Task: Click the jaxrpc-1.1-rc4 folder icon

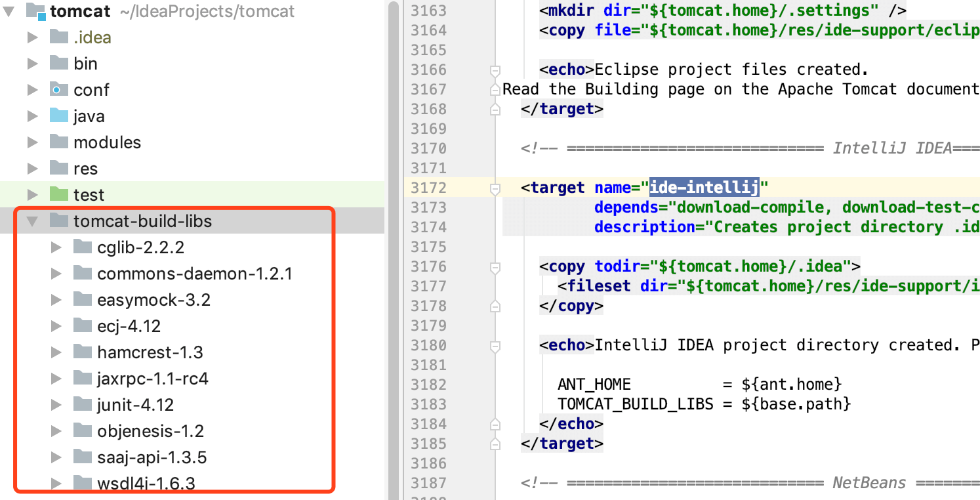Action: pos(83,378)
